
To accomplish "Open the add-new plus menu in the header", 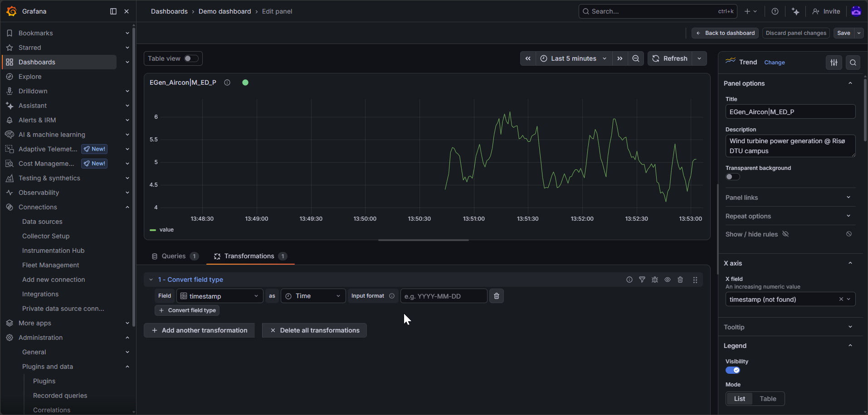I will [x=751, y=11].
